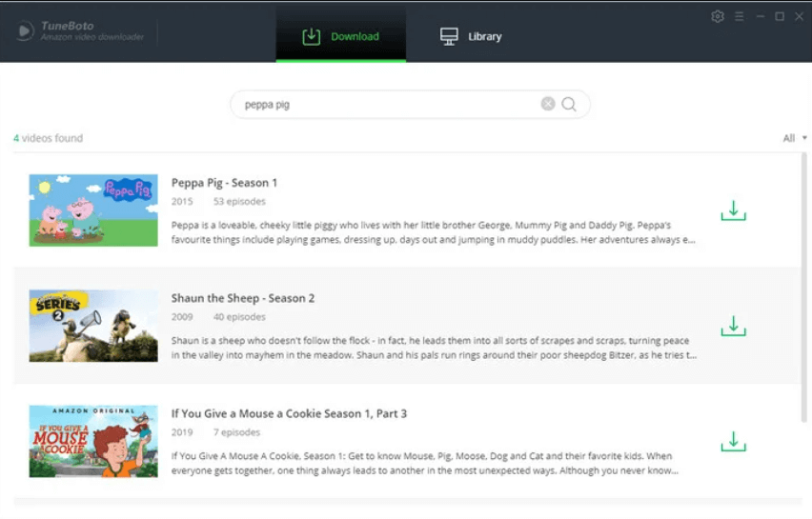Screen dimensions: 812x519
Task: Click year 2009 under Shaun the Sheep
Action: 182,317
